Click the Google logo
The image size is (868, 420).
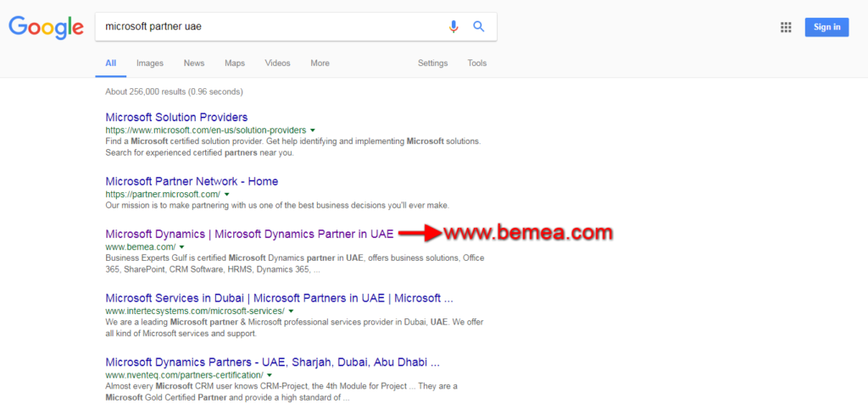pyautogui.click(x=46, y=26)
